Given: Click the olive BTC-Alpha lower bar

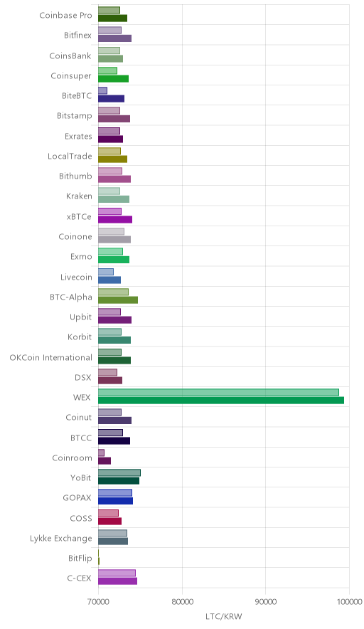Looking at the screenshot, I should pyautogui.click(x=118, y=300).
